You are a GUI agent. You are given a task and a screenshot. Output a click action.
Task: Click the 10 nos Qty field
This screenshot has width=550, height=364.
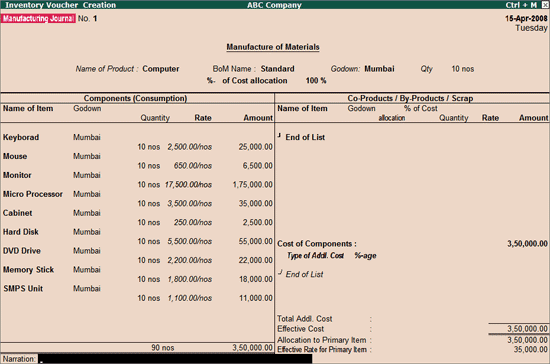tap(463, 69)
